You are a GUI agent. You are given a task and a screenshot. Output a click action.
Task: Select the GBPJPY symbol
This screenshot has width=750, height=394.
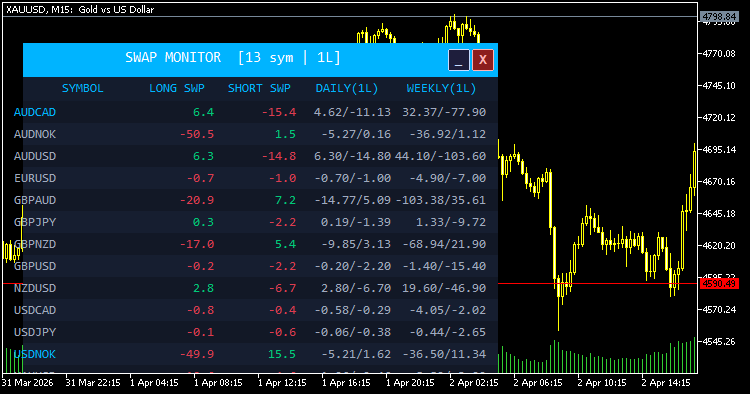35,222
